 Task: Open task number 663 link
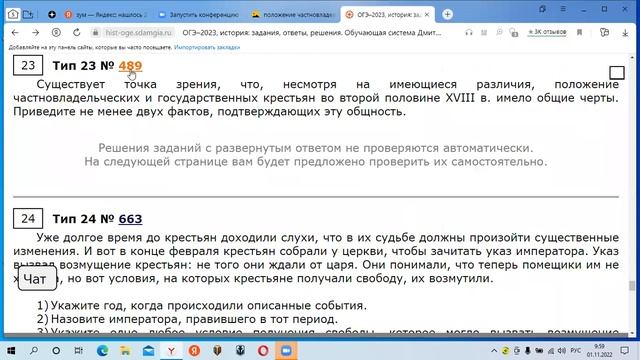[130, 219]
